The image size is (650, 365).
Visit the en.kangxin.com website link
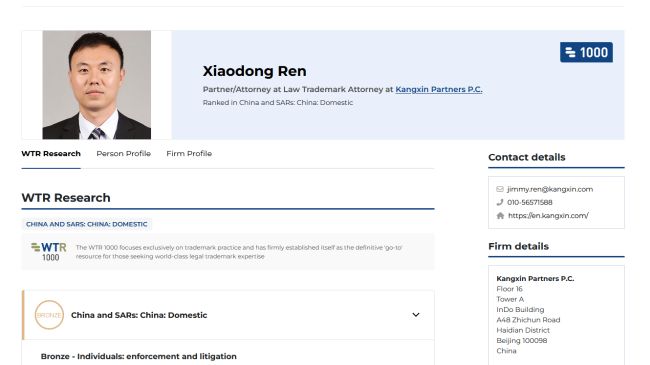(548, 216)
